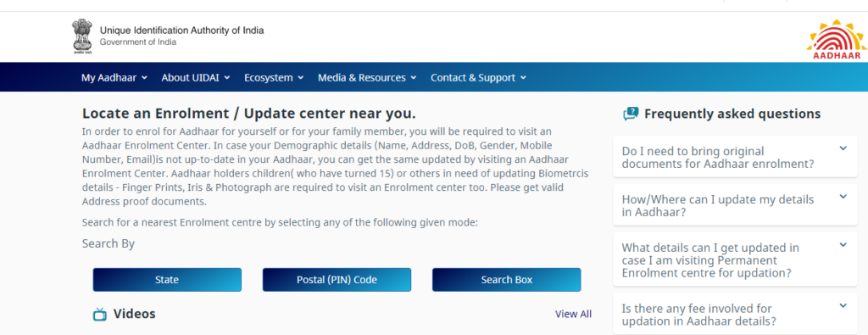Click Unique Identification Authority of India title

181,31
